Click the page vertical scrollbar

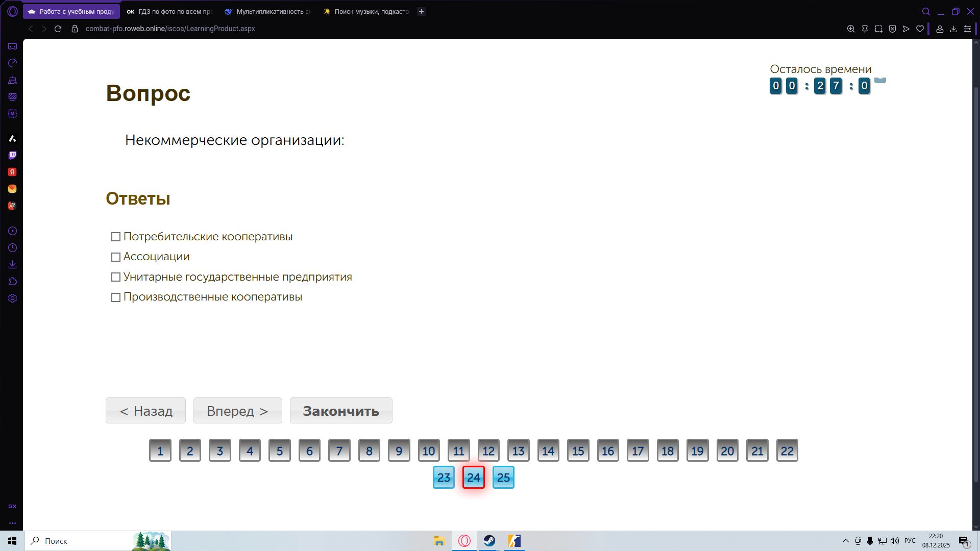pos(976,286)
